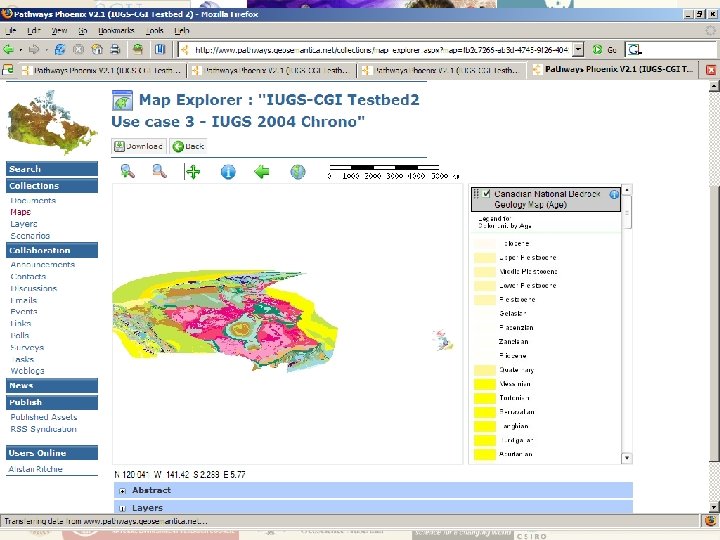Open the Published Assets link
Viewport: 720px width, 540px height.
click(44, 417)
